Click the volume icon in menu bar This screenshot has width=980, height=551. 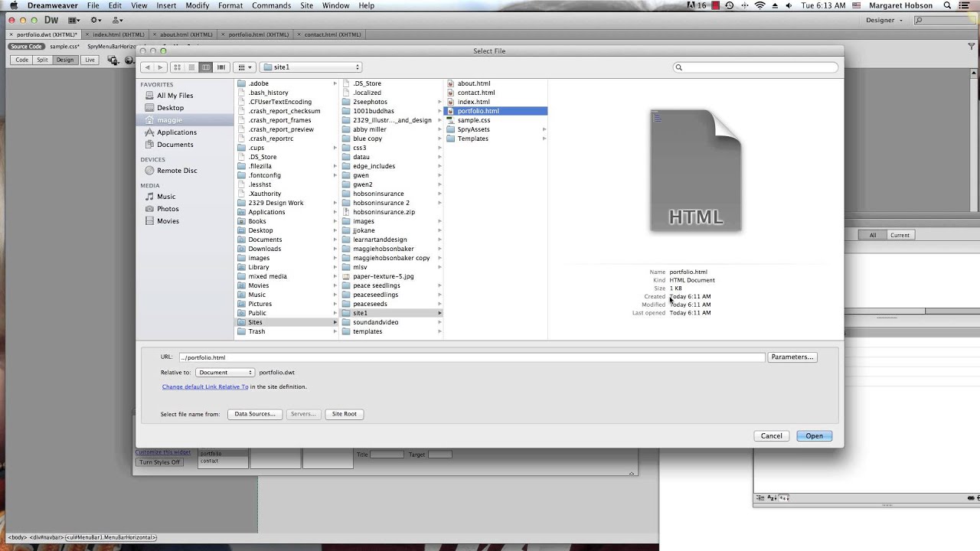coord(789,5)
